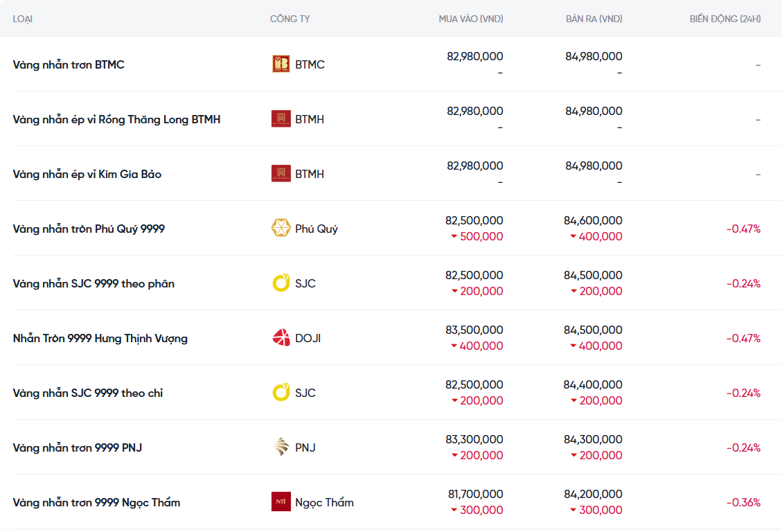Sort by MUA VÀO (VND) header
Image resolution: width=782 pixels, height=532 pixels.
coord(470,19)
